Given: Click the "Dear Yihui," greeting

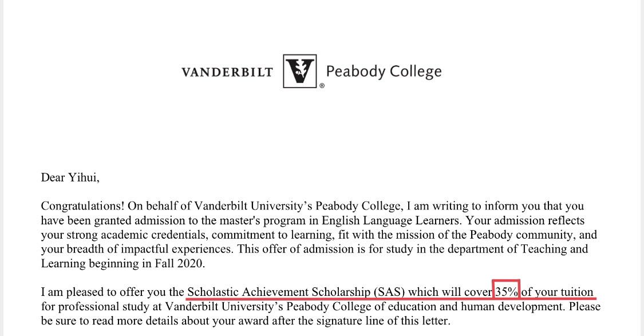Looking at the screenshot, I should pyautogui.click(x=70, y=177).
